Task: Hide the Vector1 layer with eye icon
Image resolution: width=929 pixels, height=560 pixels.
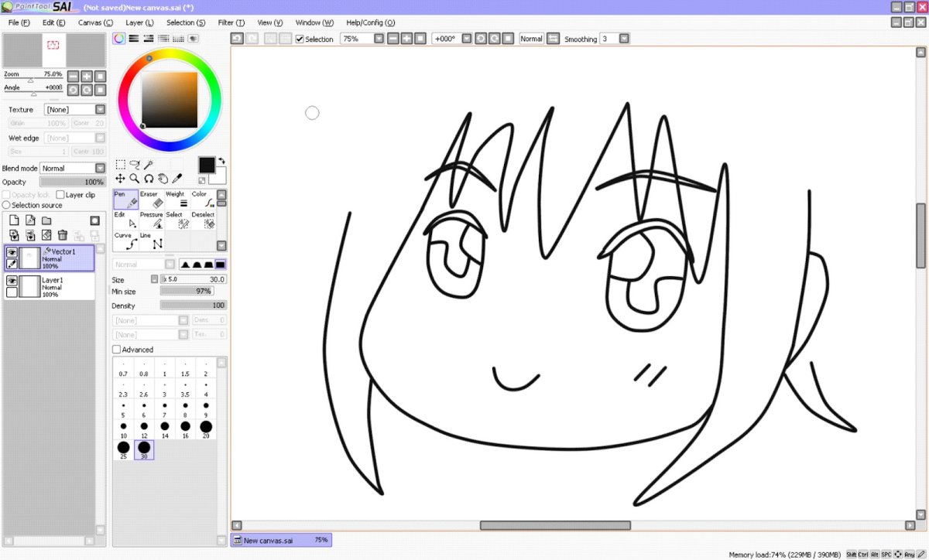Action: click(12, 252)
